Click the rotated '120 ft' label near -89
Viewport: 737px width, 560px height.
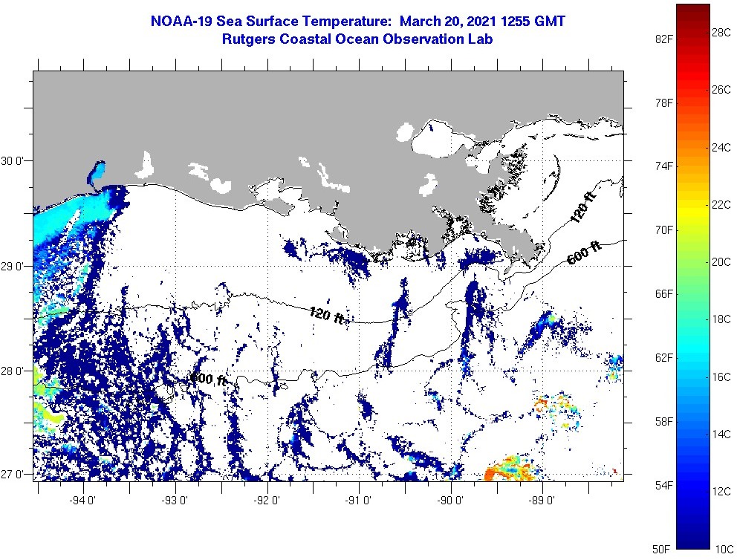tap(583, 207)
